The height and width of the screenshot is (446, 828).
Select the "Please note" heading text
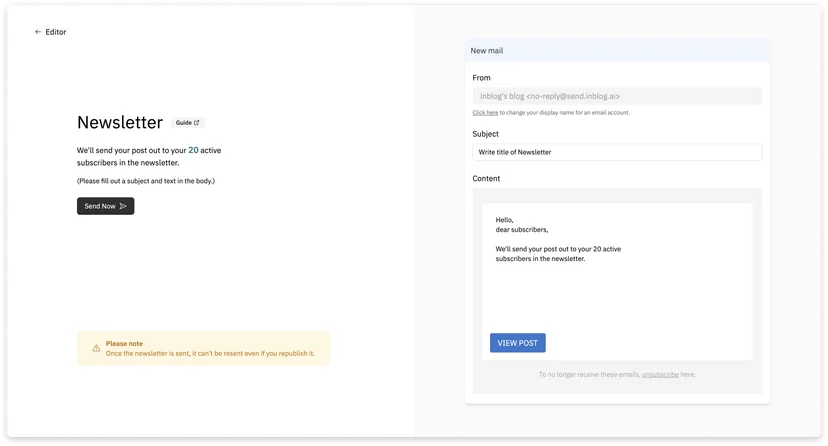pos(124,344)
